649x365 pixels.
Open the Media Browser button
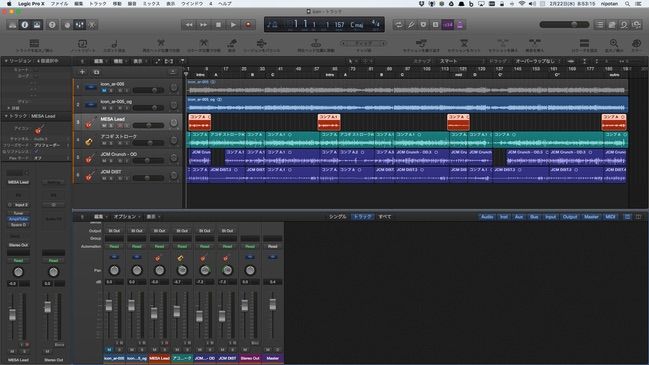pos(637,25)
